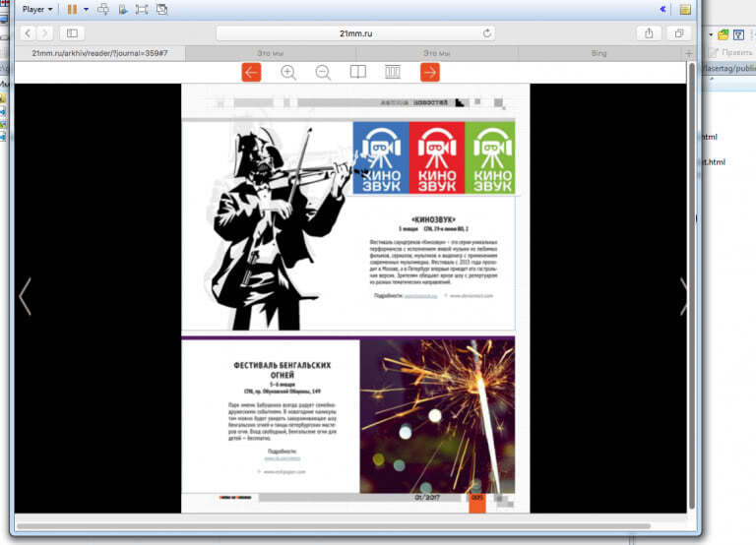This screenshot has width=756, height=545.
Task: Open the Подробности link under Кинозвук article
Action: coord(421,296)
